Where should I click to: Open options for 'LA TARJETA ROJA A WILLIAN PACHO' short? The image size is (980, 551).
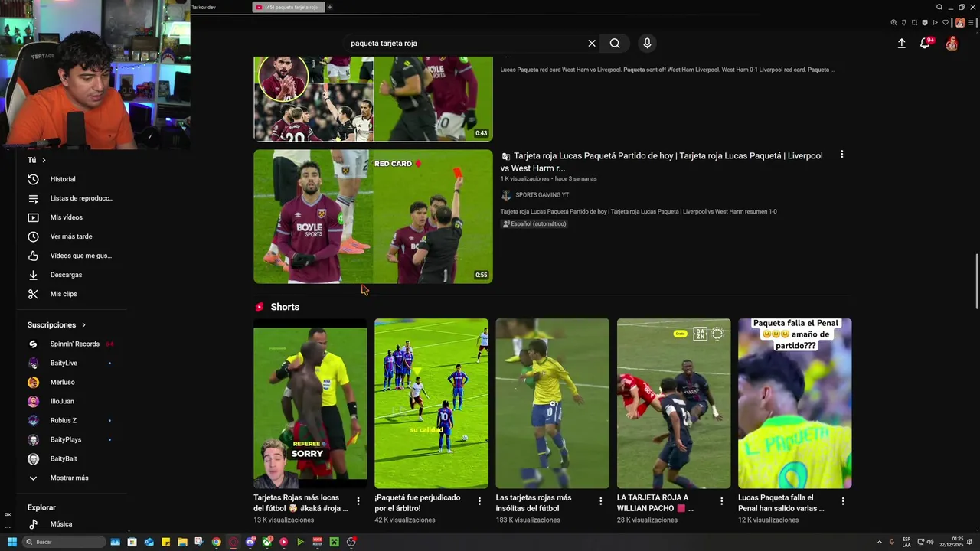[x=721, y=501]
